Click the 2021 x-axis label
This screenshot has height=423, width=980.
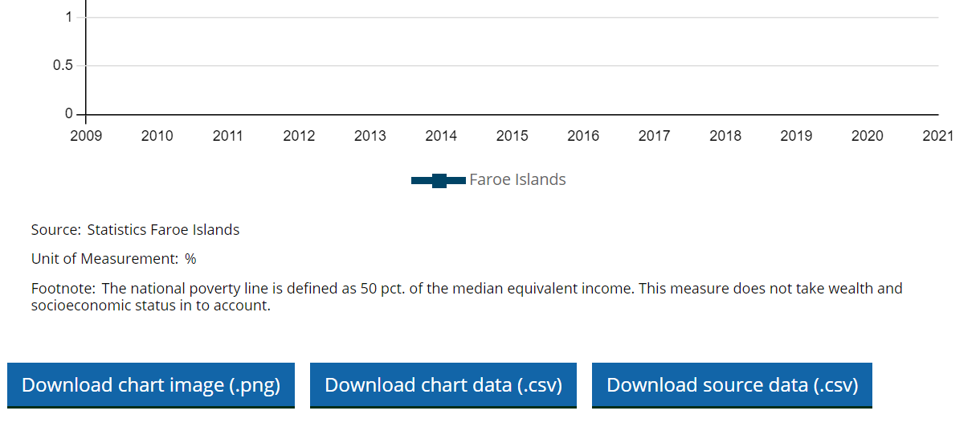pyautogui.click(x=938, y=136)
